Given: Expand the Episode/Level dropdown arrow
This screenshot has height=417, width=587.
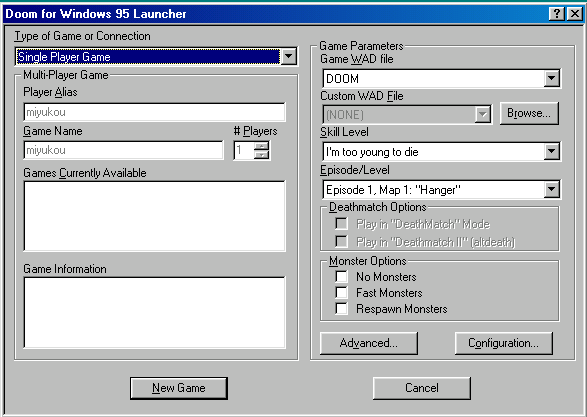Looking at the screenshot, I should click(x=551, y=189).
